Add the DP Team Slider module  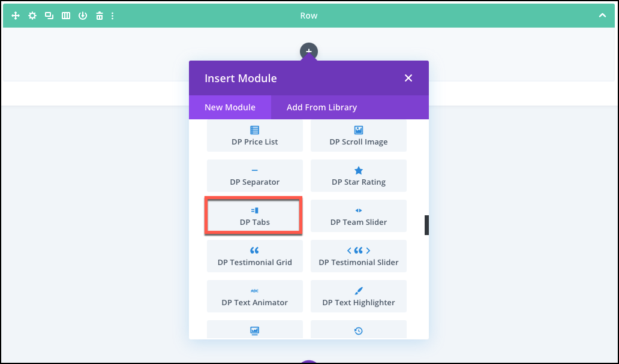[359, 216]
